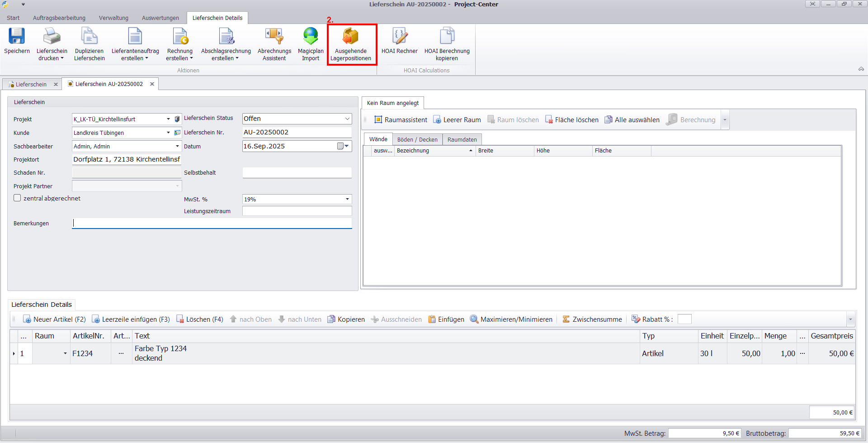Viewport: 868px width, 443px height.
Task: Click HOAI Berechnung kopieren icon
Action: click(x=447, y=36)
